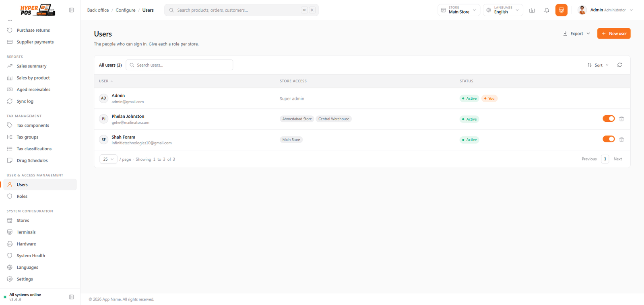Image resolution: width=644 pixels, height=305 pixels.
Task: Click the Tax components tag icon
Action: (x=10, y=125)
